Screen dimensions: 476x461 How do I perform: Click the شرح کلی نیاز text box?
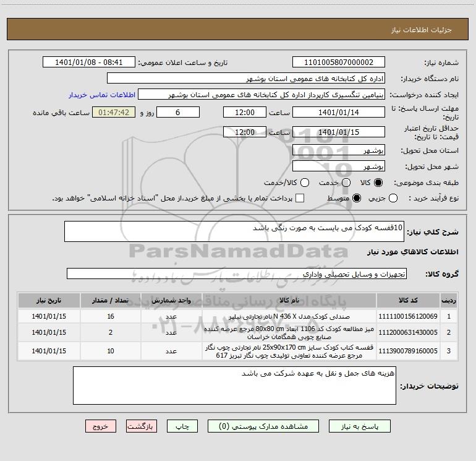click(234, 231)
